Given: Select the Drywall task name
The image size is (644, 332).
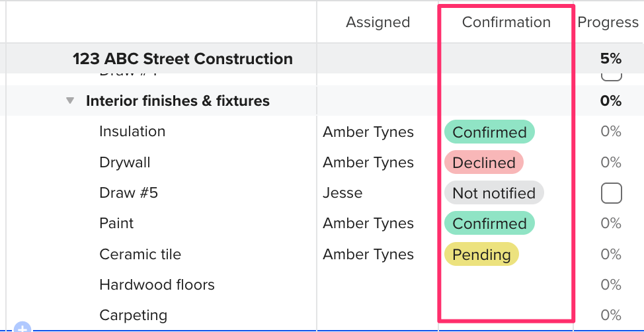Looking at the screenshot, I should pos(124,163).
